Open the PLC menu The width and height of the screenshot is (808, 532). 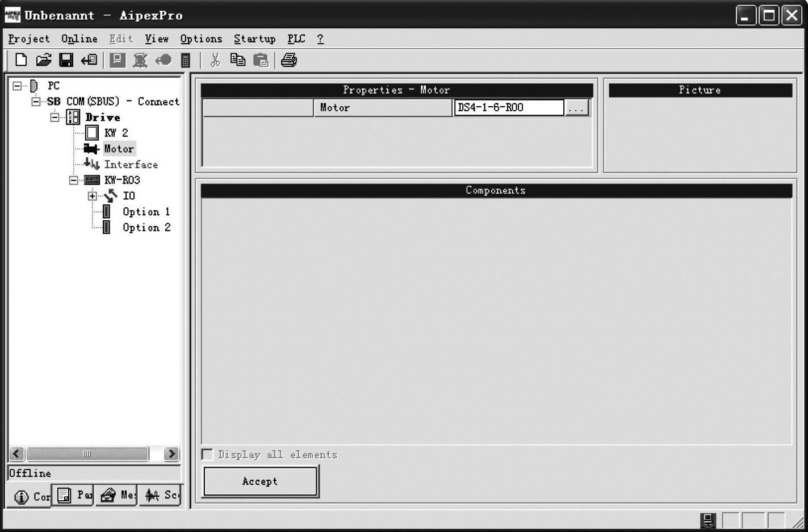click(x=296, y=39)
